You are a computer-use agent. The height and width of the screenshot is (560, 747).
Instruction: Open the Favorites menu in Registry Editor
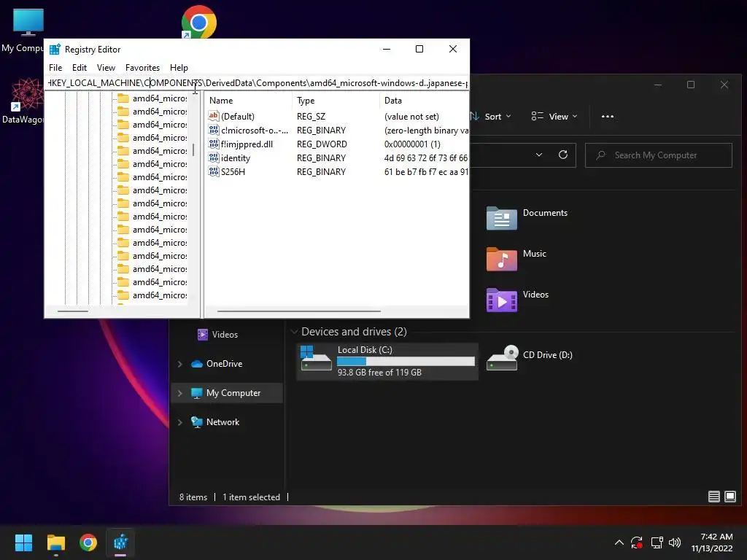pyautogui.click(x=142, y=68)
